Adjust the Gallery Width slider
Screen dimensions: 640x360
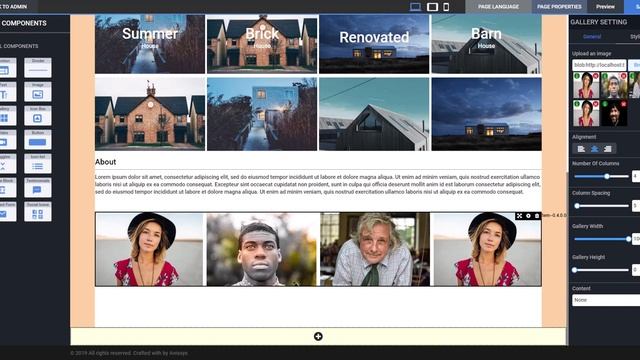pyautogui.click(x=602, y=239)
